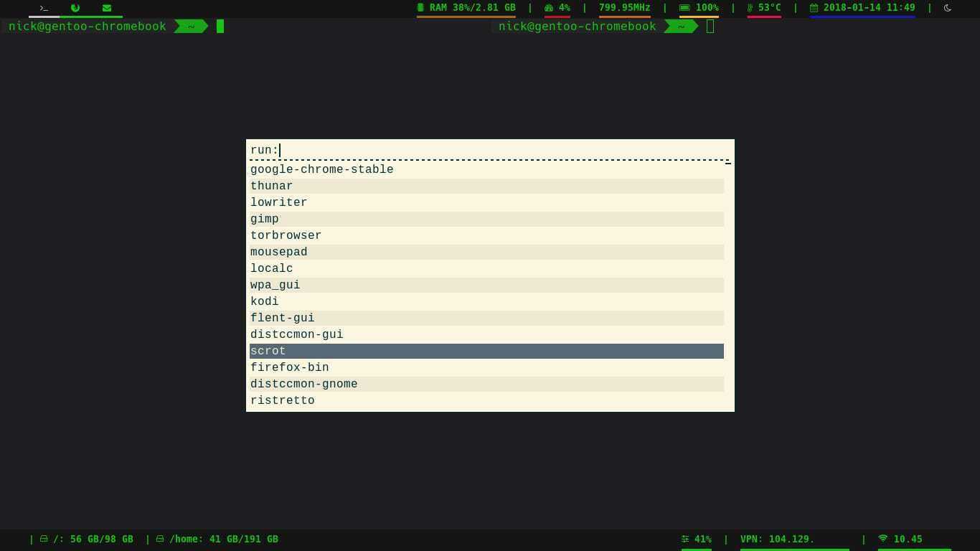This screenshot has width=980, height=551.
Task: Click the sliders icon beside 41%
Action: (x=685, y=539)
